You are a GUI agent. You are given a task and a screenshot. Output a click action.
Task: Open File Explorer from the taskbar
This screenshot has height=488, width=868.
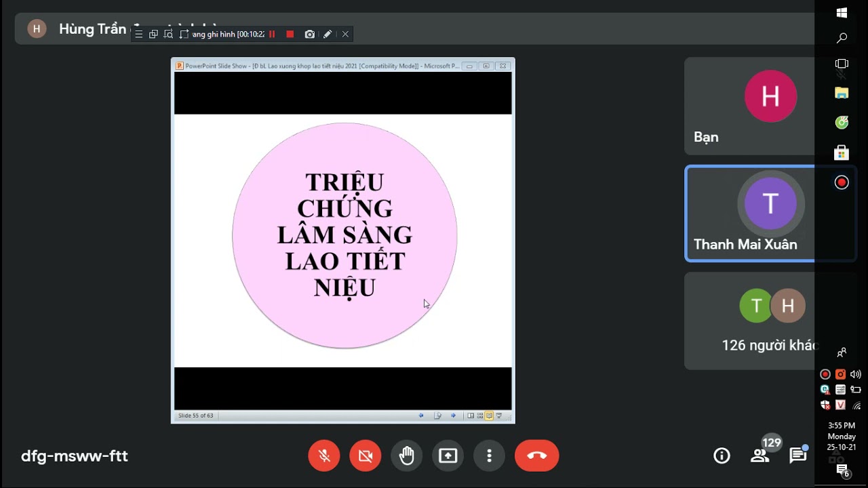[x=842, y=93]
